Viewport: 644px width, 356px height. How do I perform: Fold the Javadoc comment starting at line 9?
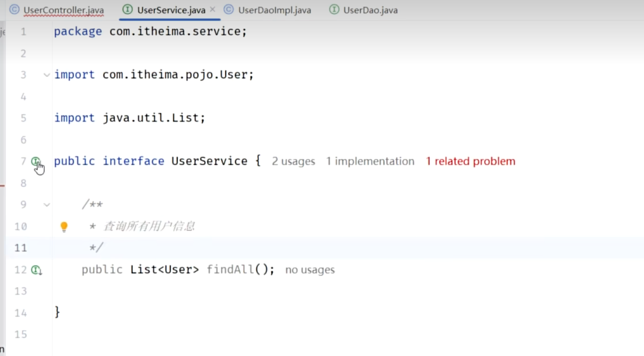47,205
